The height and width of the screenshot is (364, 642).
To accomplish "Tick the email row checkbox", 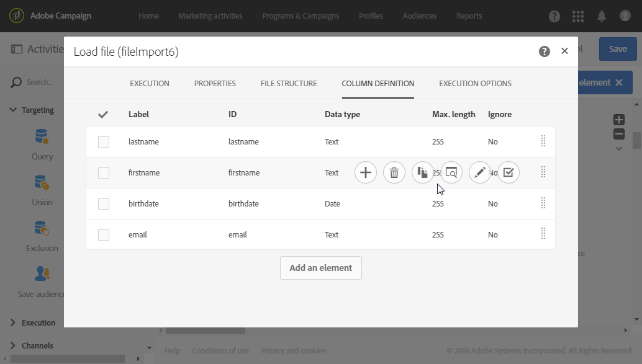I will click(104, 235).
